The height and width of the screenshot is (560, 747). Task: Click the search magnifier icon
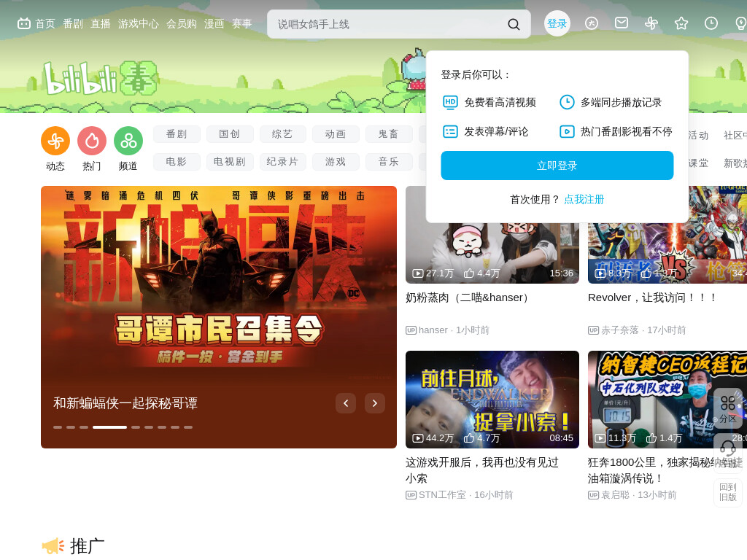514,24
